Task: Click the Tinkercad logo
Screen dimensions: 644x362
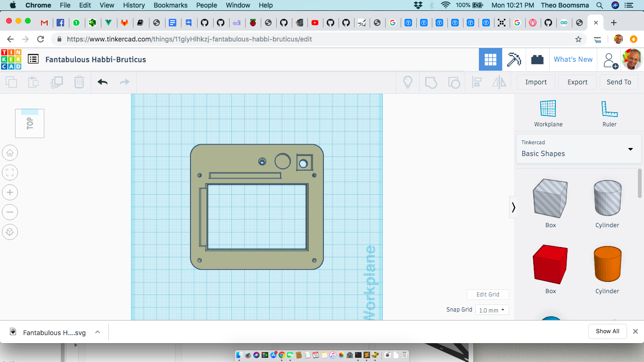Action: 11,59
